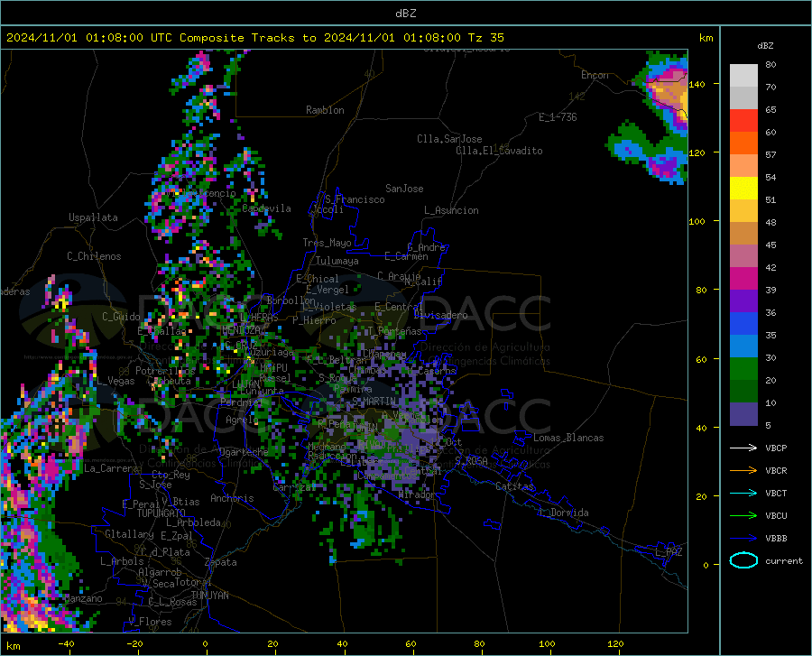Choose the bright green 20-30 dBZ swatch
812x656 pixels.
click(x=743, y=369)
